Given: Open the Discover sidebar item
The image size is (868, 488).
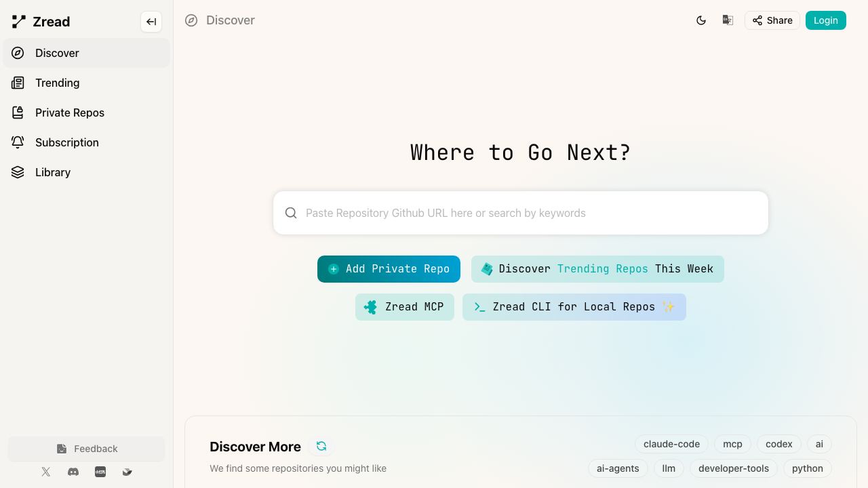Looking at the screenshot, I should coord(86,53).
